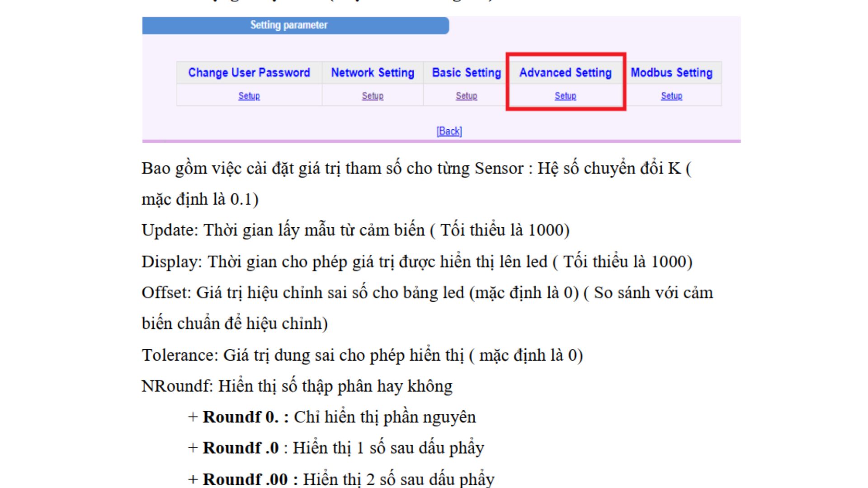Select the Network Setting heading
868x488 pixels.
coord(373,73)
